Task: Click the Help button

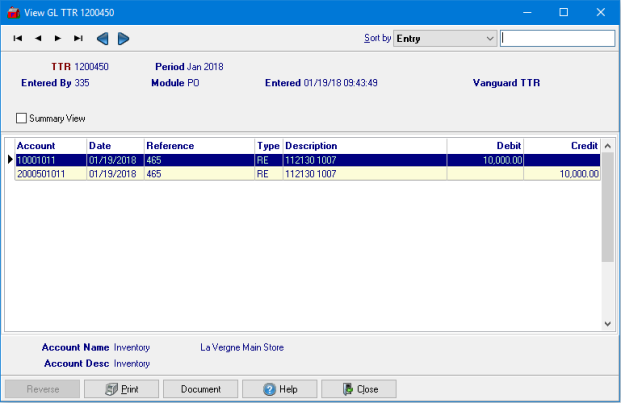Action: pyautogui.click(x=279, y=389)
